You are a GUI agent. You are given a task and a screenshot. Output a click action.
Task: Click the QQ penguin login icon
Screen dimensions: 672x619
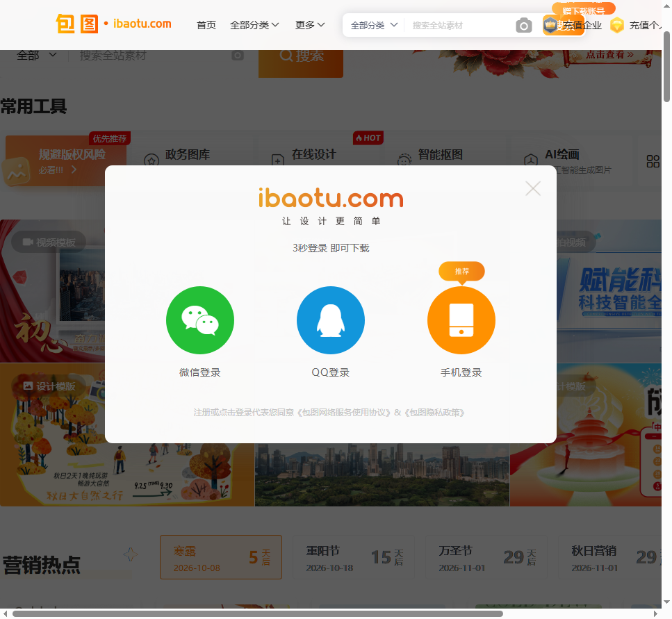pyautogui.click(x=330, y=320)
